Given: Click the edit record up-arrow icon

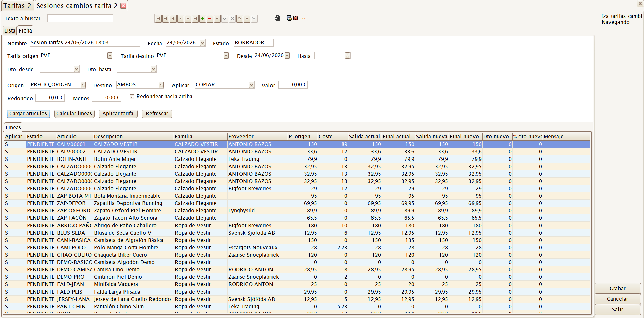Looking at the screenshot, I should pyautogui.click(x=217, y=19).
